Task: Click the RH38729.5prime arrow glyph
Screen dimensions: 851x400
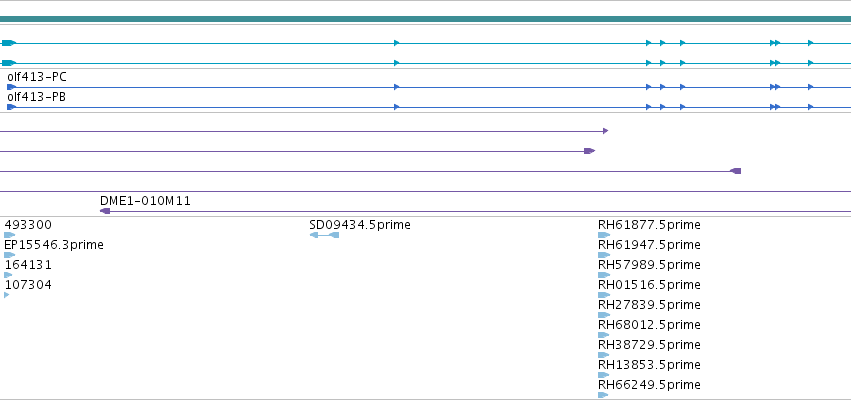Action: pyautogui.click(x=604, y=355)
